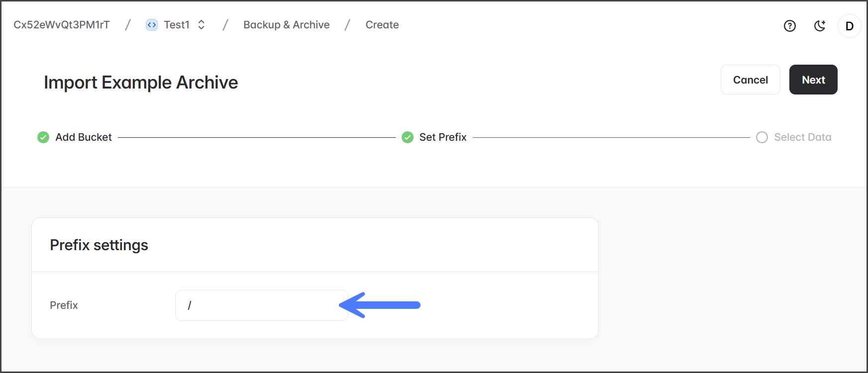868x373 pixels.
Task: Click the Create breadcrumb item
Action: point(382,25)
